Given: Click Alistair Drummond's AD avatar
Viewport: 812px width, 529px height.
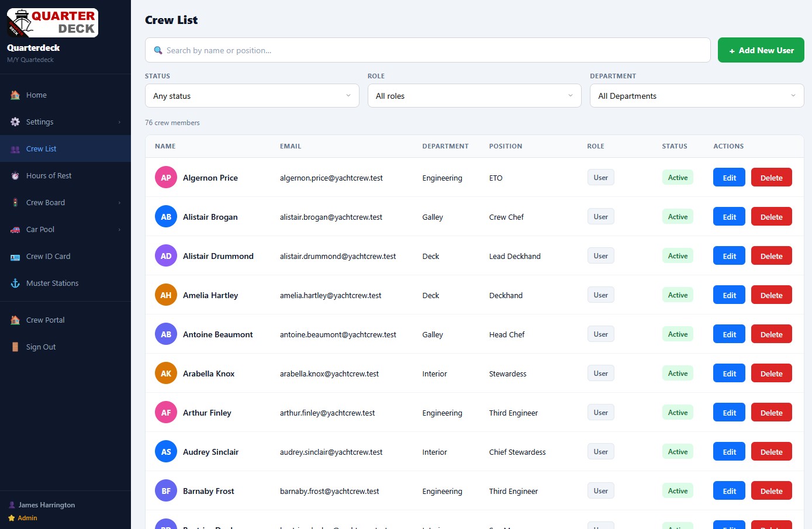Looking at the screenshot, I should pos(166,256).
